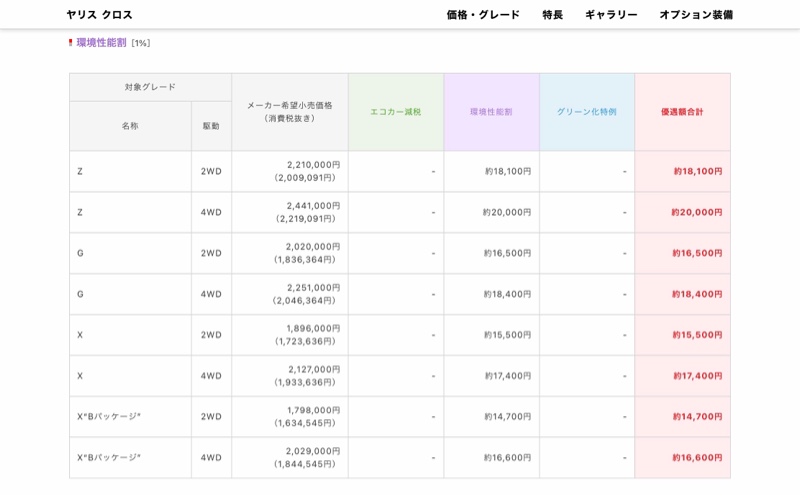
Task: Click the 約20,000円 total in red
Action: pyautogui.click(x=696, y=212)
